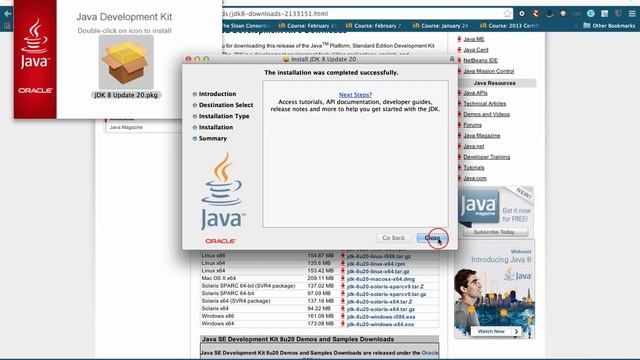
Task: Click the black hat extension icon
Action: pos(549,13)
